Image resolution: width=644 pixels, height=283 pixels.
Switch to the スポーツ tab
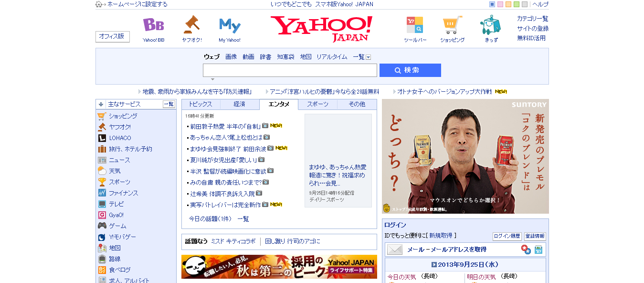[x=317, y=104]
